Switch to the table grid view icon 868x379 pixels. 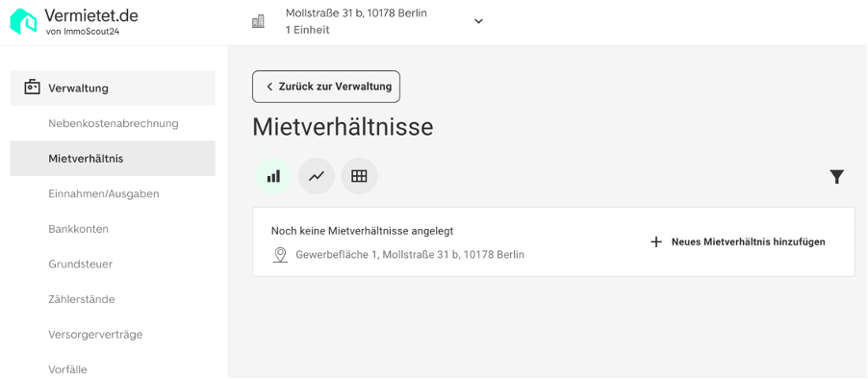pyautogui.click(x=359, y=176)
